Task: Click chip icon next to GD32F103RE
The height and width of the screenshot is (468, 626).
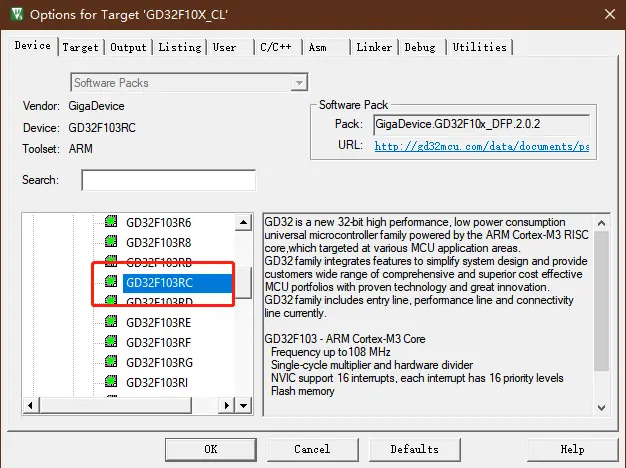Action: pyautogui.click(x=111, y=321)
